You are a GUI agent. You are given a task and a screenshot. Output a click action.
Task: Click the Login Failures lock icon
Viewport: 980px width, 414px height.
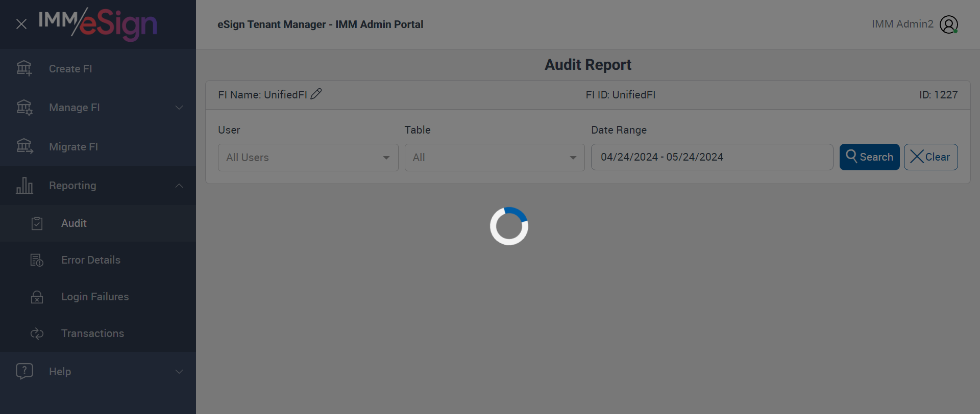tap(37, 297)
